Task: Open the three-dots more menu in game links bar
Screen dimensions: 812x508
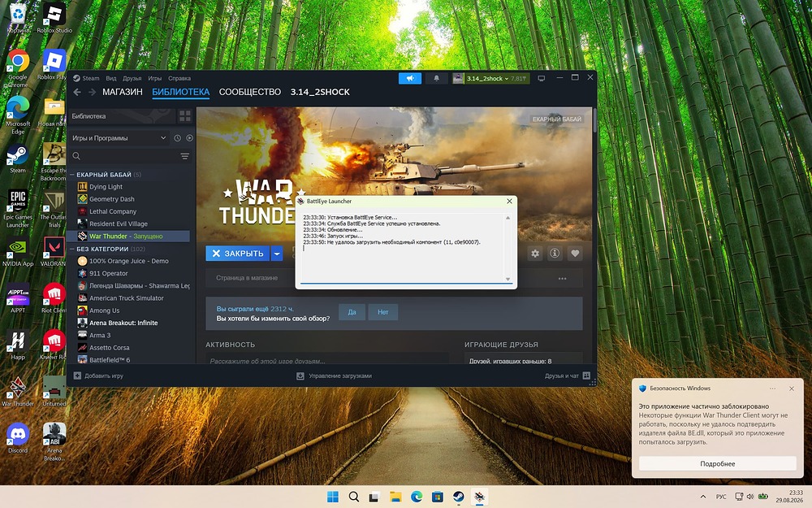Action: [563, 278]
